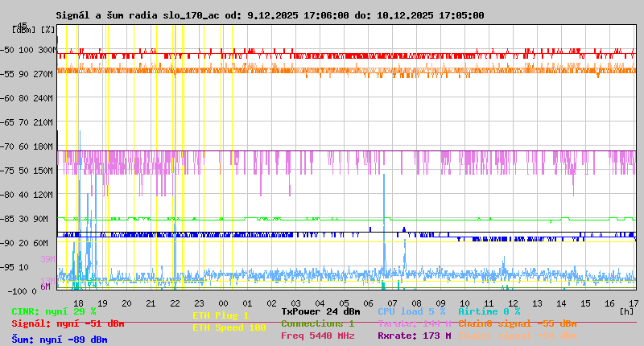The image size is (644, 346).
Task: Click the 'TxPower 24 dBm' legend label
Action: (320, 311)
